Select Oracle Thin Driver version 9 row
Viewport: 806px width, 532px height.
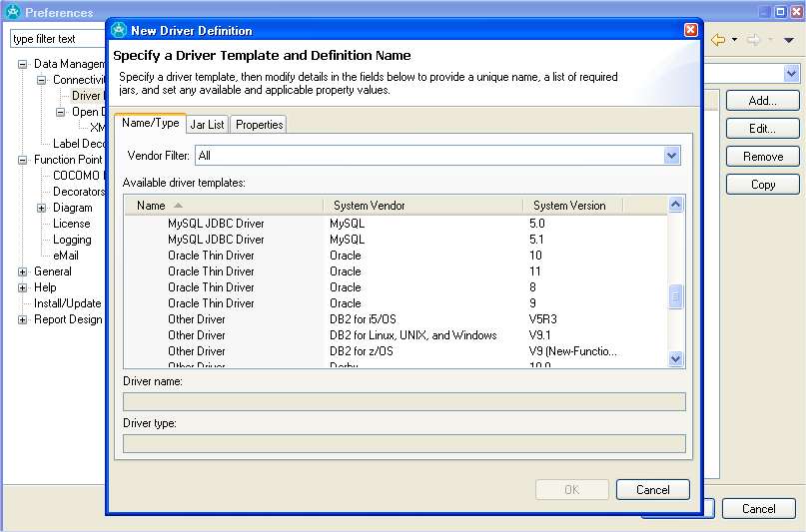coord(396,303)
